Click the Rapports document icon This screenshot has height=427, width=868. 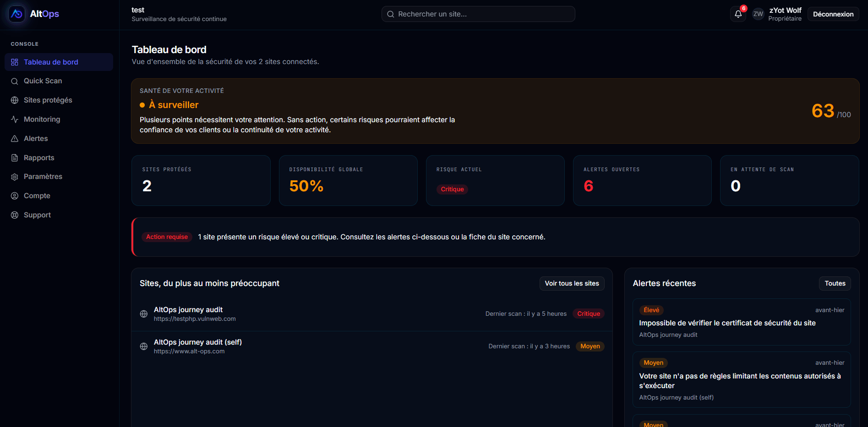click(x=15, y=158)
